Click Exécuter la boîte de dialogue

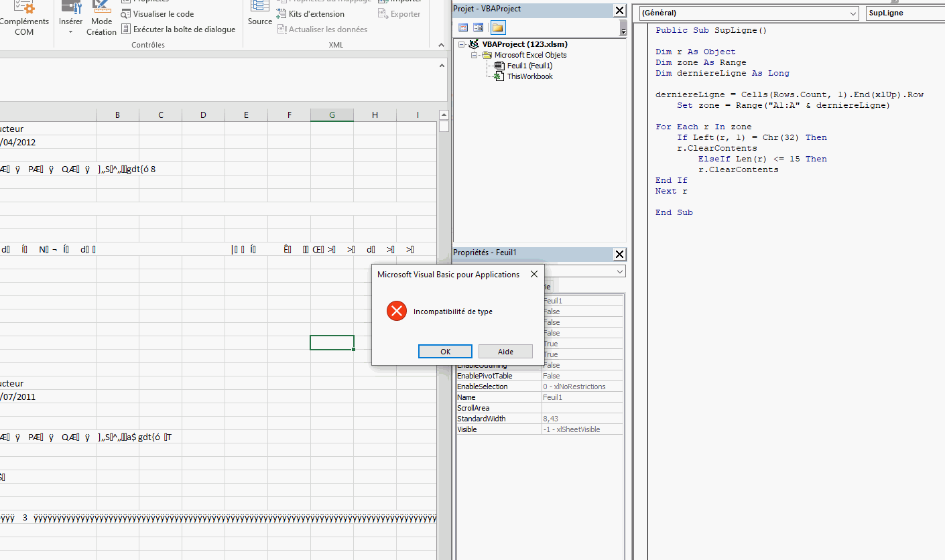[x=179, y=29]
